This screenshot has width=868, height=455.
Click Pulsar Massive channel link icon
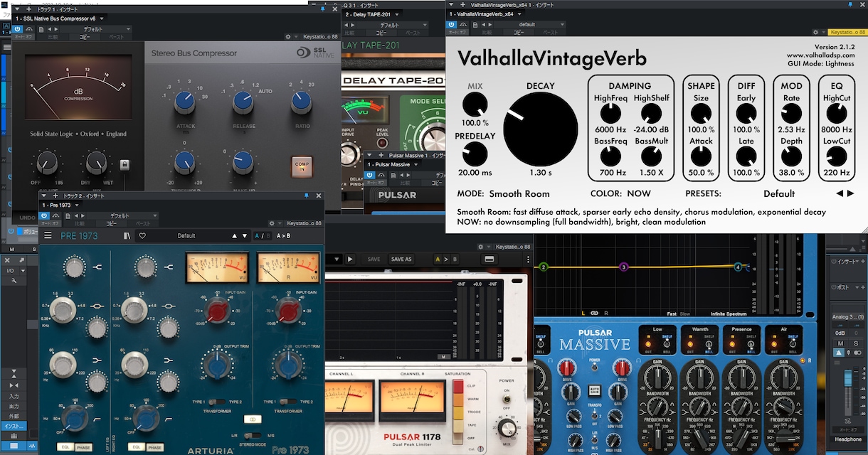[x=595, y=313]
